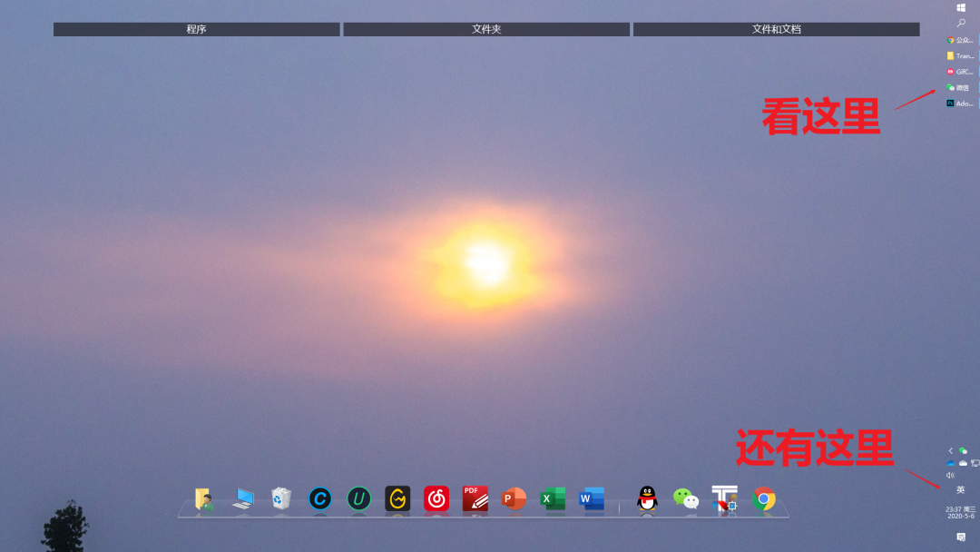Open Excel from the dock
The image size is (980, 552).
tap(553, 499)
